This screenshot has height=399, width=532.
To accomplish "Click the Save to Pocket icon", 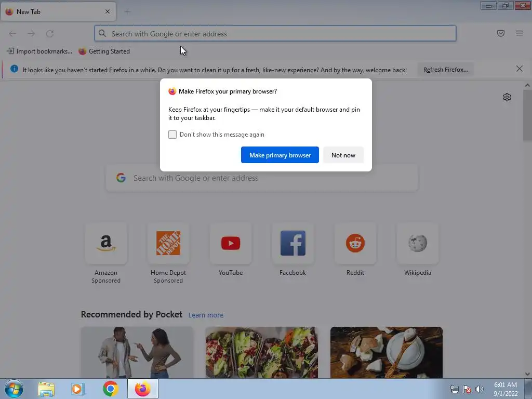I will [x=500, y=33].
